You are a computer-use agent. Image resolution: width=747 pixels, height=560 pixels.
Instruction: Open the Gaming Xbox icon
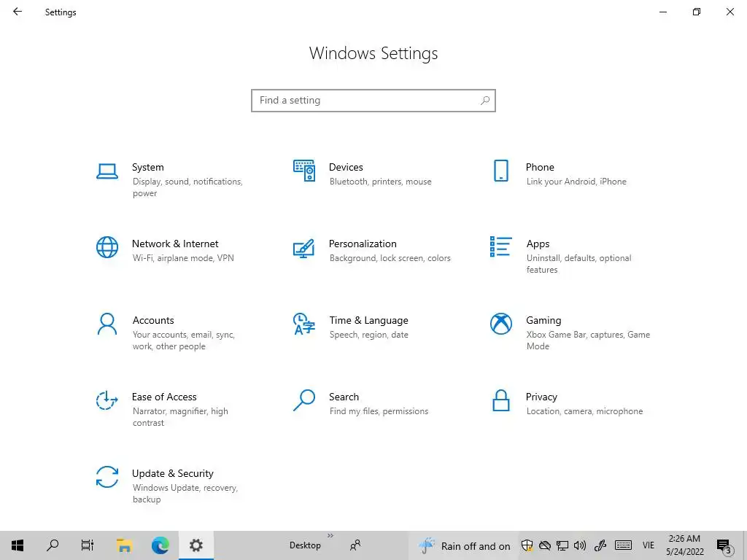(500, 324)
